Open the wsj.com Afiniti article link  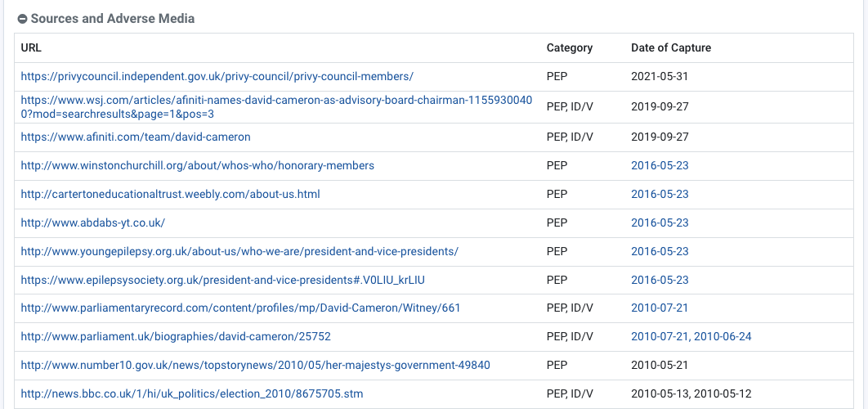tap(276, 107)
